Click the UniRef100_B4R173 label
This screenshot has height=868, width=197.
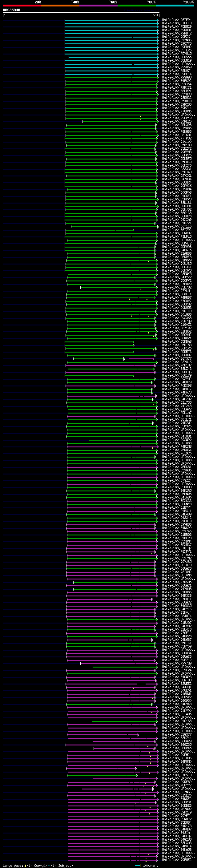click(177, 826)
